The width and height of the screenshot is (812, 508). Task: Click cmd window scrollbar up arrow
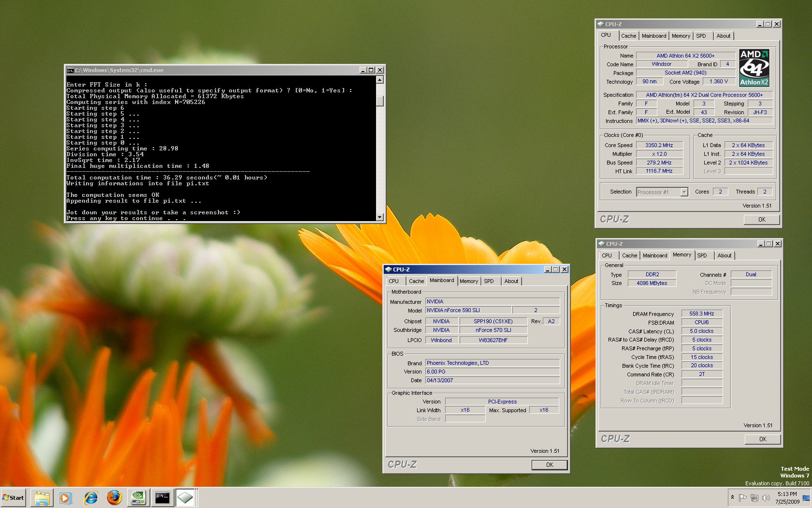[380, 80]
